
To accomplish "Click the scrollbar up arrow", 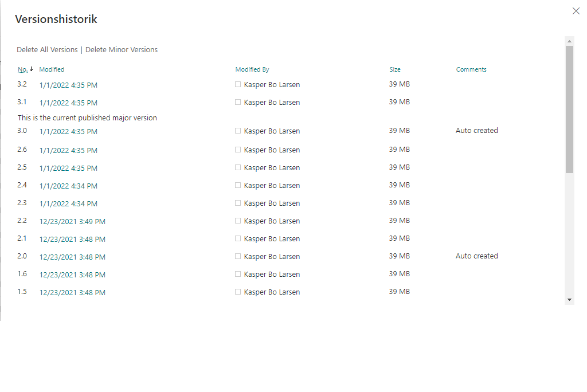I will coord(569,41).
